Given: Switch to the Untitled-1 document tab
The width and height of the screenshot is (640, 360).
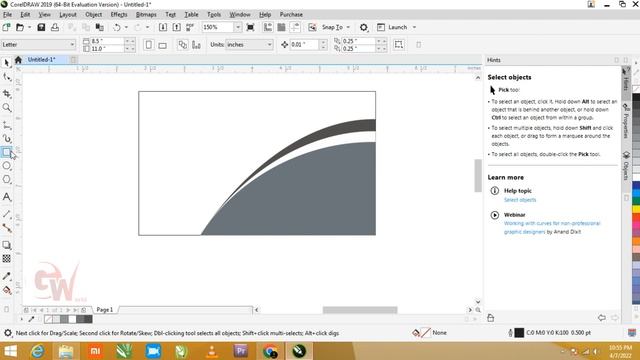Looking at the screenshot, I should click(x=41, y=60).
